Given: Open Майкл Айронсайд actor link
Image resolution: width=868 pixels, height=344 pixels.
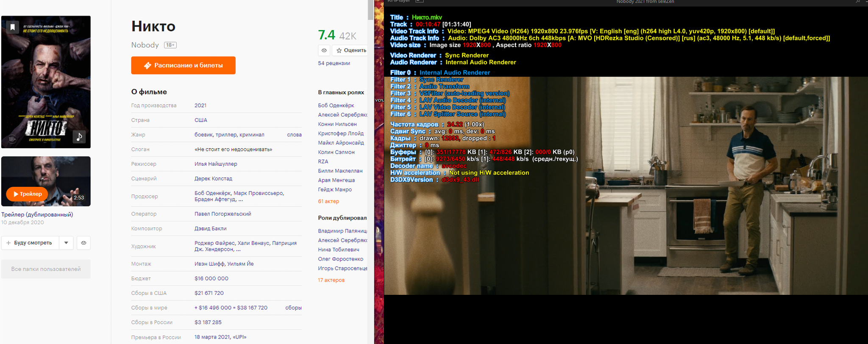Looking at the screenshot, I should (x=341, y=143).
